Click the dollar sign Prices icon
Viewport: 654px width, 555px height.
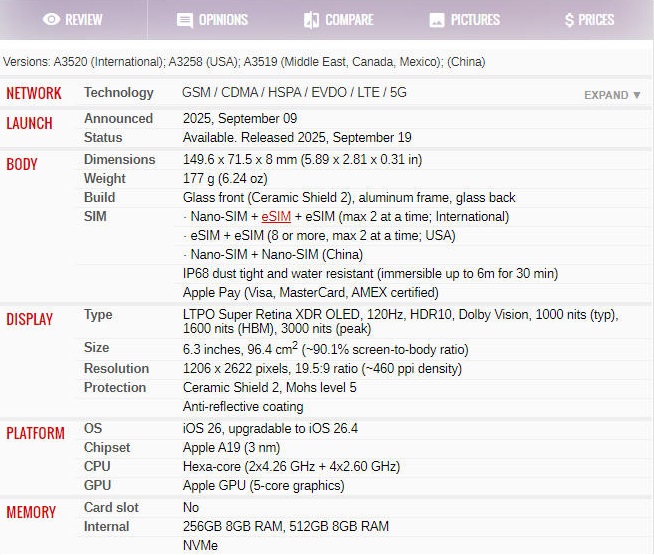pos(569,20)
